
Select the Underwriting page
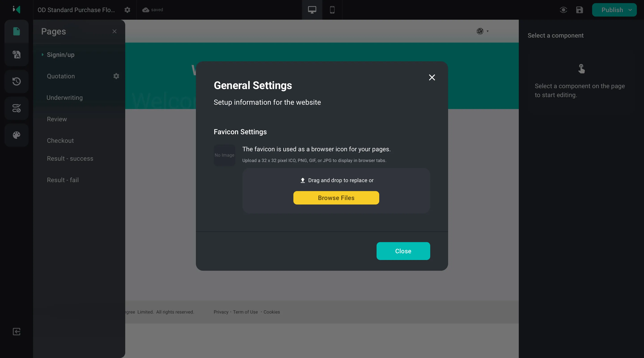[x=64, y=98]
